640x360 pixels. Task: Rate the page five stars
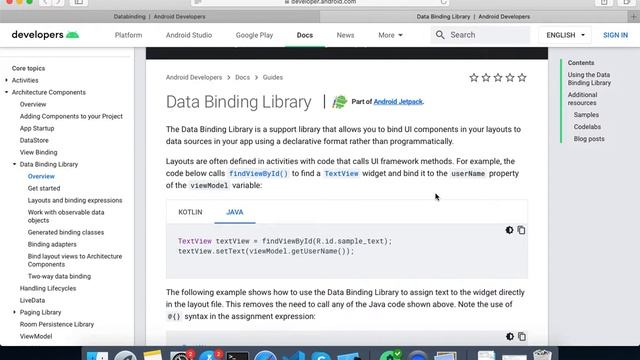[x=522, y=78]
